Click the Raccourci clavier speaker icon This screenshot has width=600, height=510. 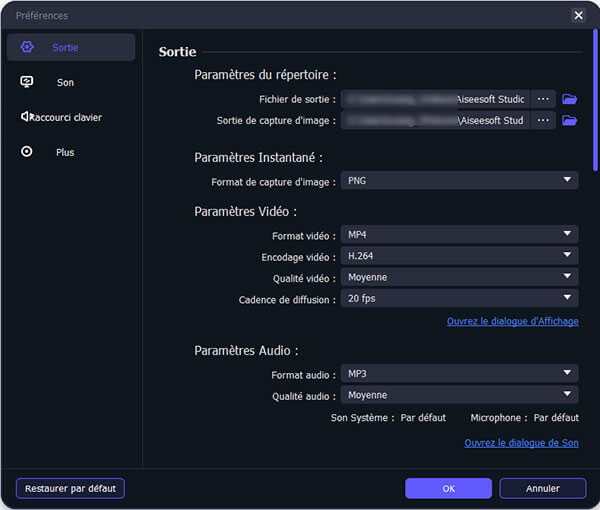tap(27, 117)
